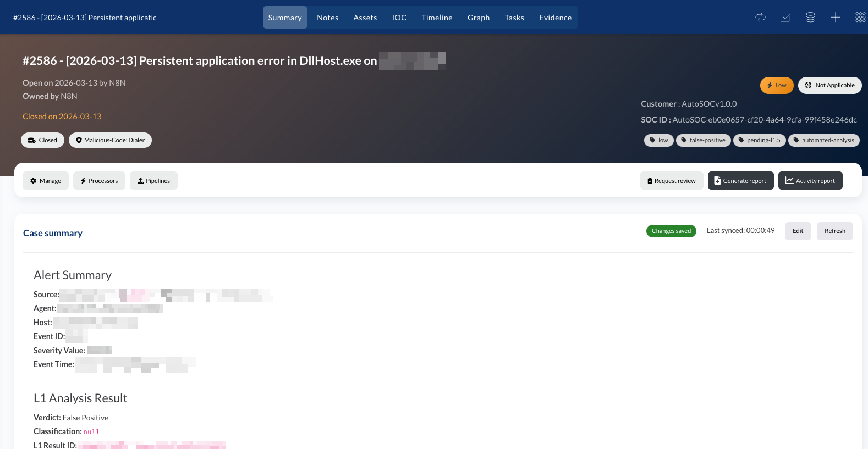Open the Processors dropdown
The height and width of the screenshot is (449, 868).
click(x=99, y=180)
